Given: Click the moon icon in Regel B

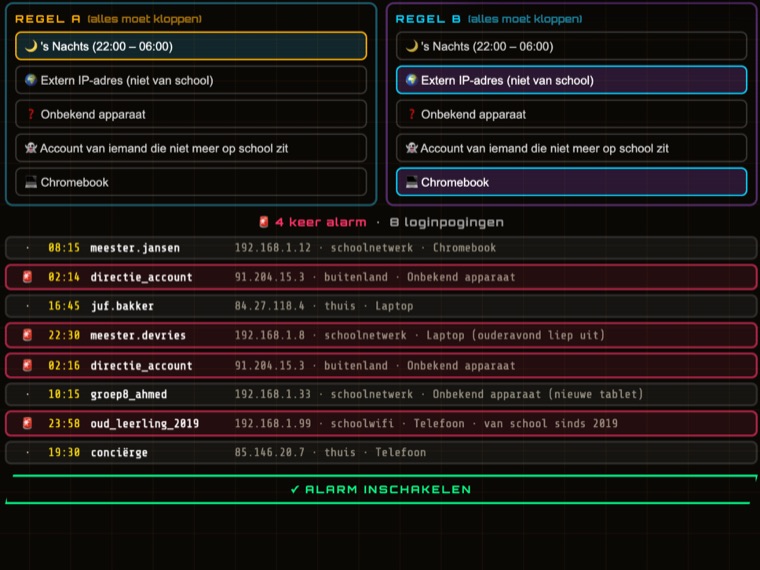Looking at the screenshot, I should click(x=412, y=46).
